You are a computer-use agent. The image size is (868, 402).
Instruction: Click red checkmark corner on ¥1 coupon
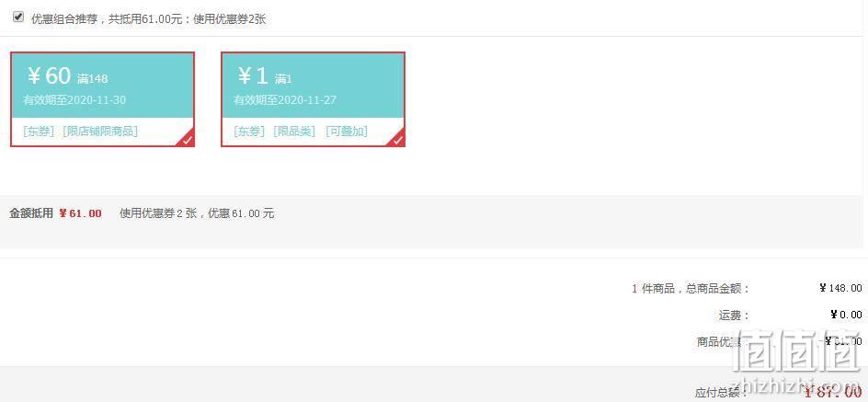coord(397,140)
